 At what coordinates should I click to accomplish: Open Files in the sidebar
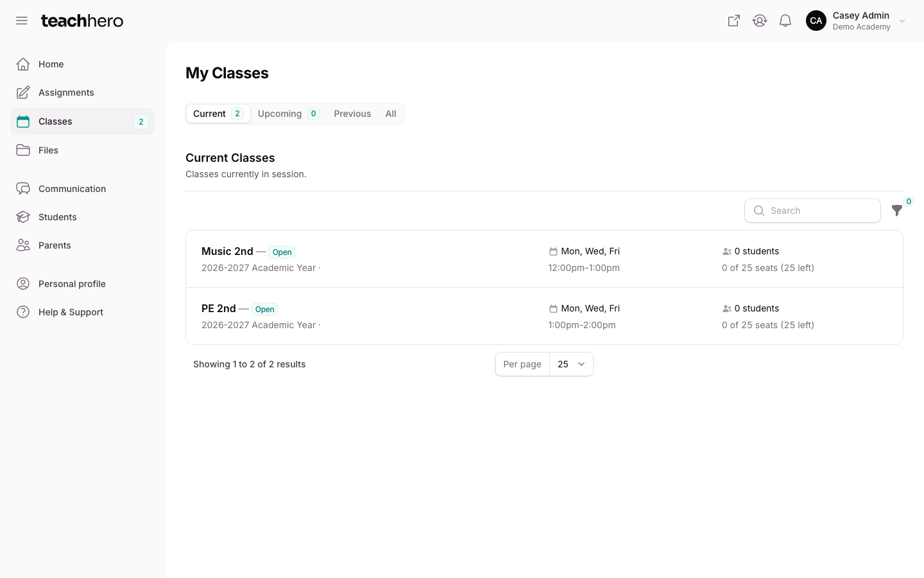click(x=82, y=150)
